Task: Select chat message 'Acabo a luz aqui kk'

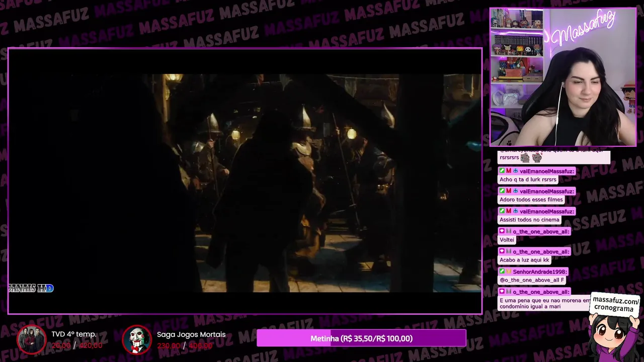Action: 524,260
